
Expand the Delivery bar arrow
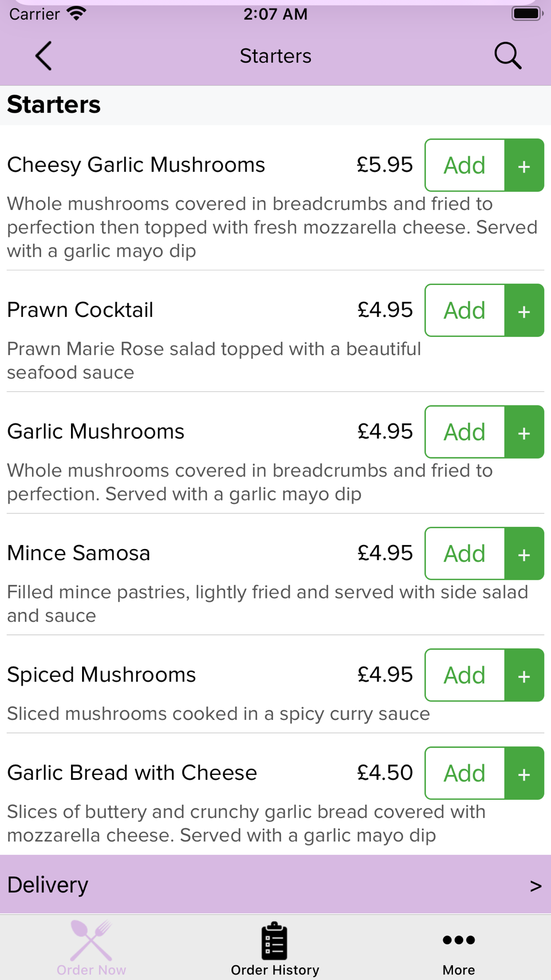click(536, 886)
